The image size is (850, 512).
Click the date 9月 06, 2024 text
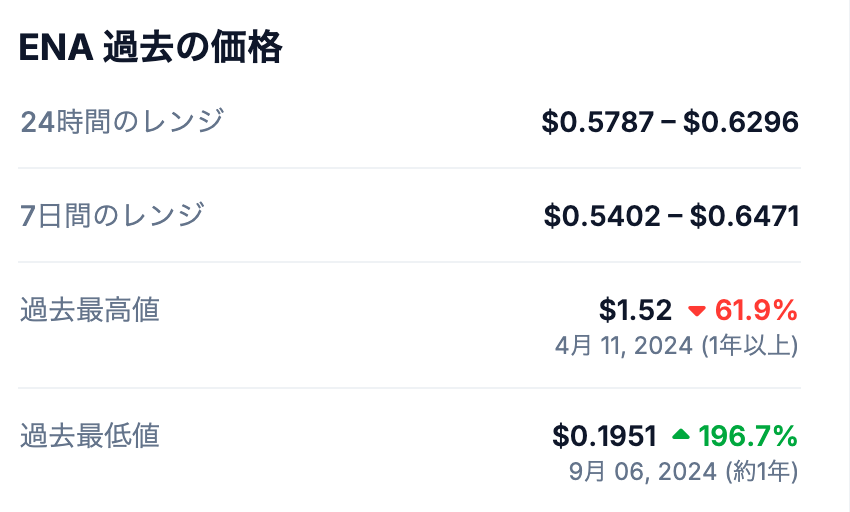click(642, 471)
